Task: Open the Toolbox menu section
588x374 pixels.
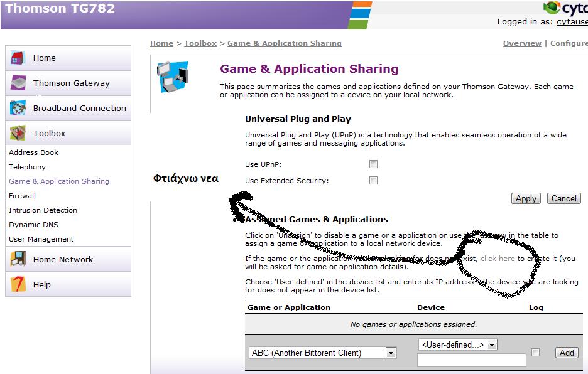Action: pos(68,133)
